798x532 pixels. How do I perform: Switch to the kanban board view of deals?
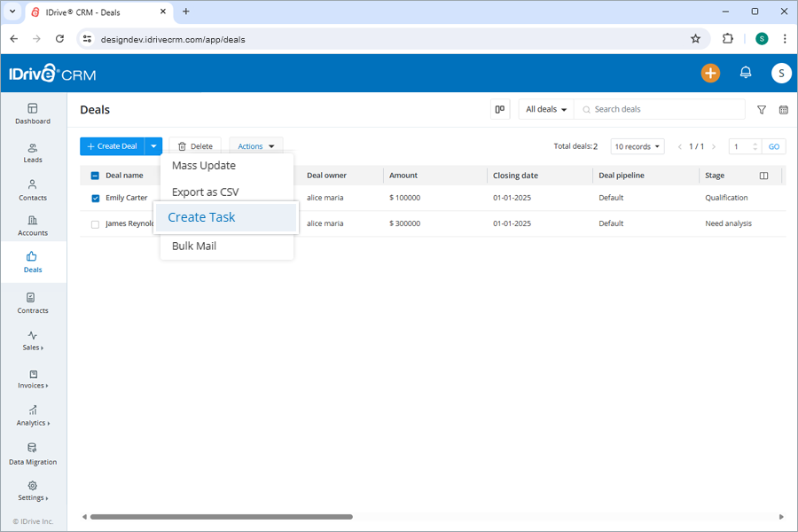499,108
